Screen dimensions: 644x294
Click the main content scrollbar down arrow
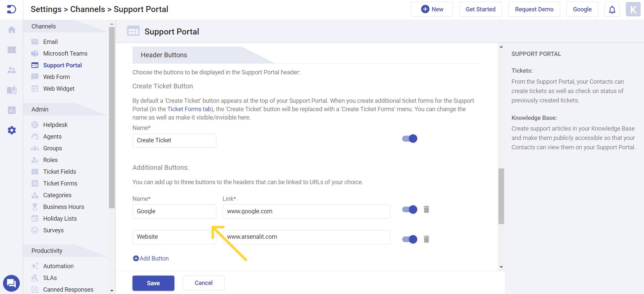click(501, 267)
